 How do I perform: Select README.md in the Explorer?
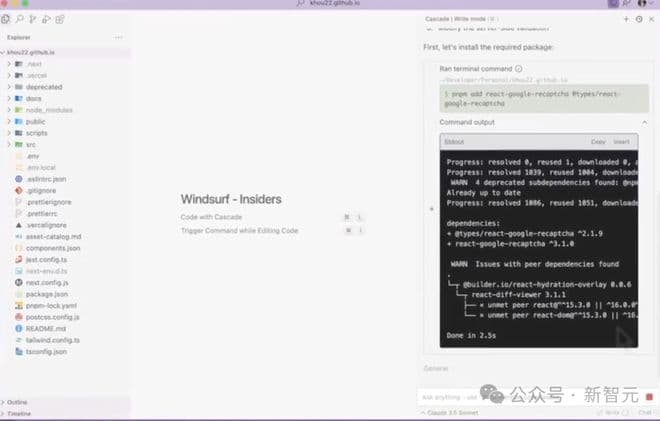pyautogui.click(x=45, y=328)
